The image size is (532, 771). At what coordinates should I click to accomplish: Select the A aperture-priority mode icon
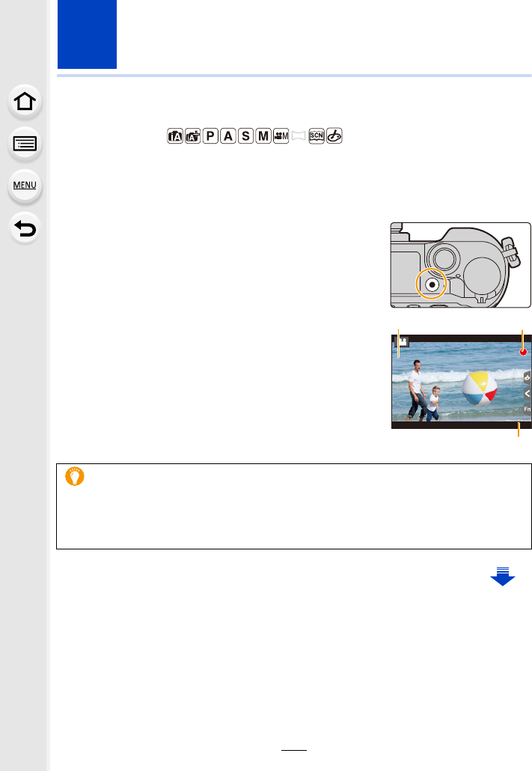click(x=228, y=136)
